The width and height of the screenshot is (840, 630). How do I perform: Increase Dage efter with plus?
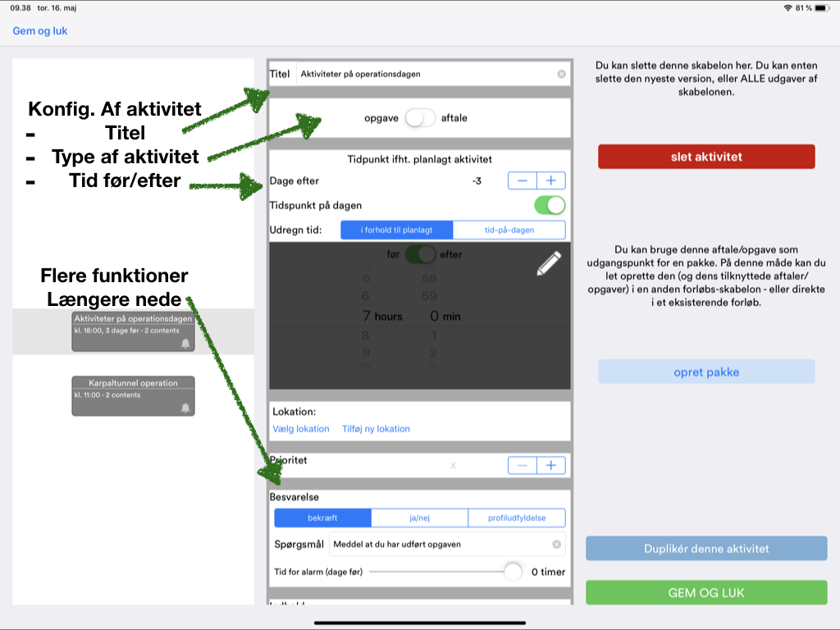(550, 180)
